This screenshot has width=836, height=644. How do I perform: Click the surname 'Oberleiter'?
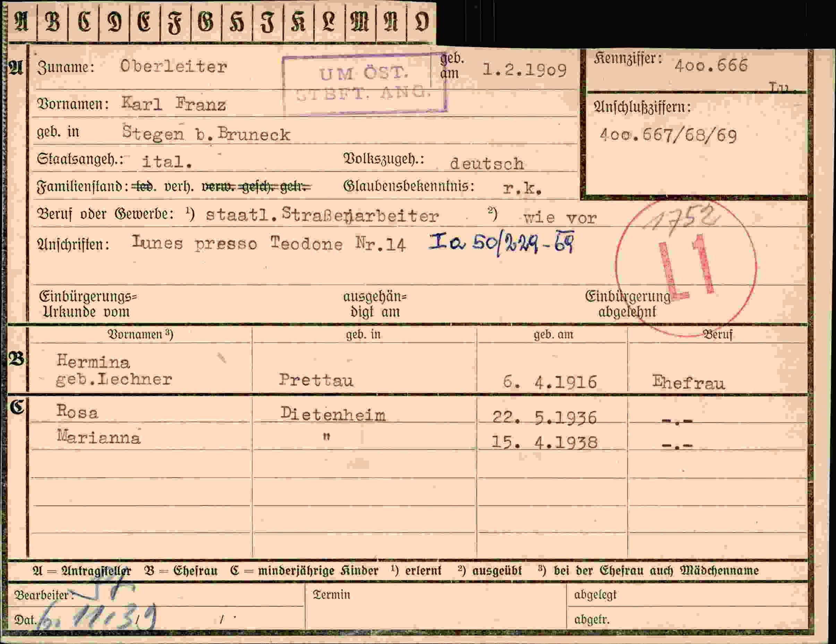173,67
